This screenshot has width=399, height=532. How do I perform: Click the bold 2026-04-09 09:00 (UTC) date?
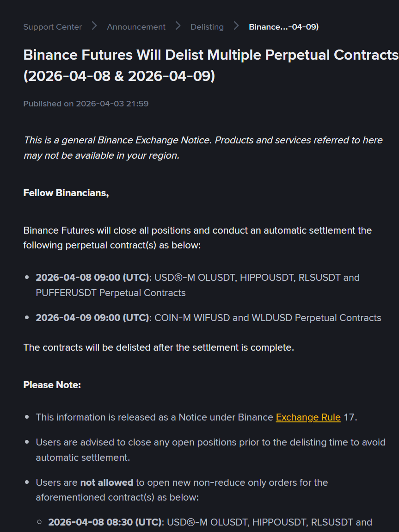coord(92,318)
